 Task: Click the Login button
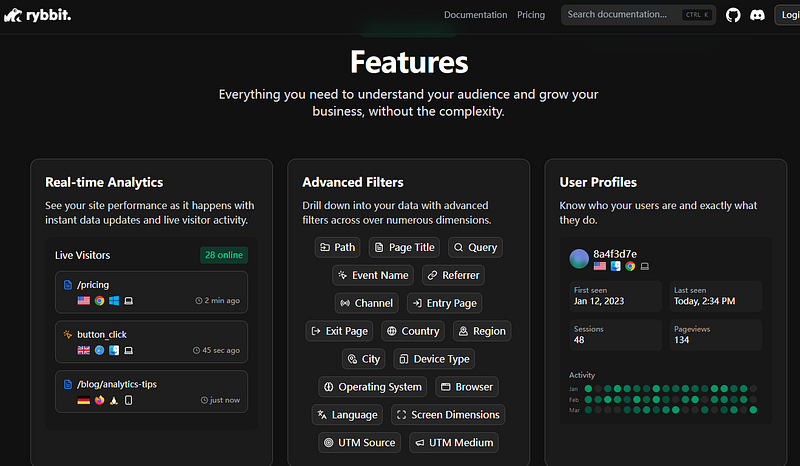tap(787, 15)
